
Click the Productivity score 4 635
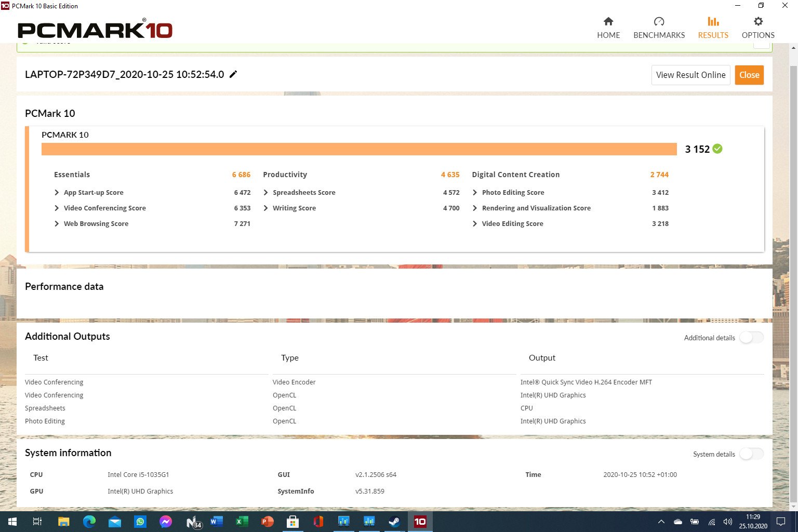450,175
